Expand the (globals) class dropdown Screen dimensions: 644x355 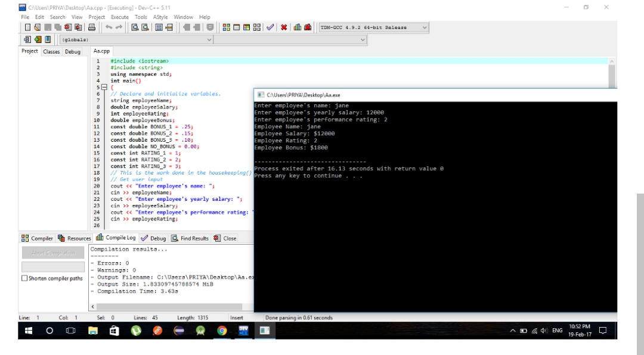(x=209, y=40)
